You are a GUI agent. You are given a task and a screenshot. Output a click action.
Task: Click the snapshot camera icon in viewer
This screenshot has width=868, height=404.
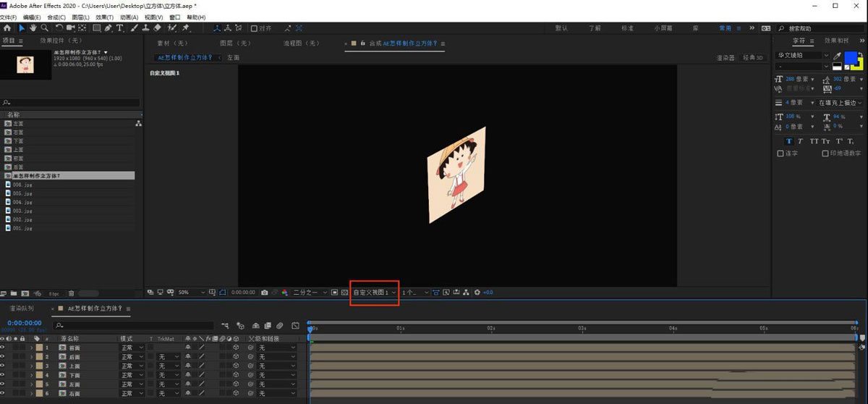point(265,293)
